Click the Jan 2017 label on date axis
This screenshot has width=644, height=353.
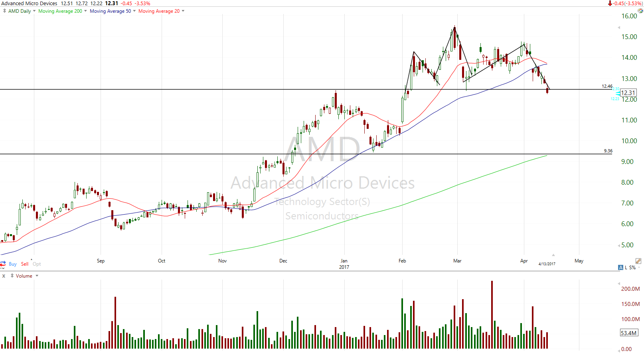pos(344,264)
